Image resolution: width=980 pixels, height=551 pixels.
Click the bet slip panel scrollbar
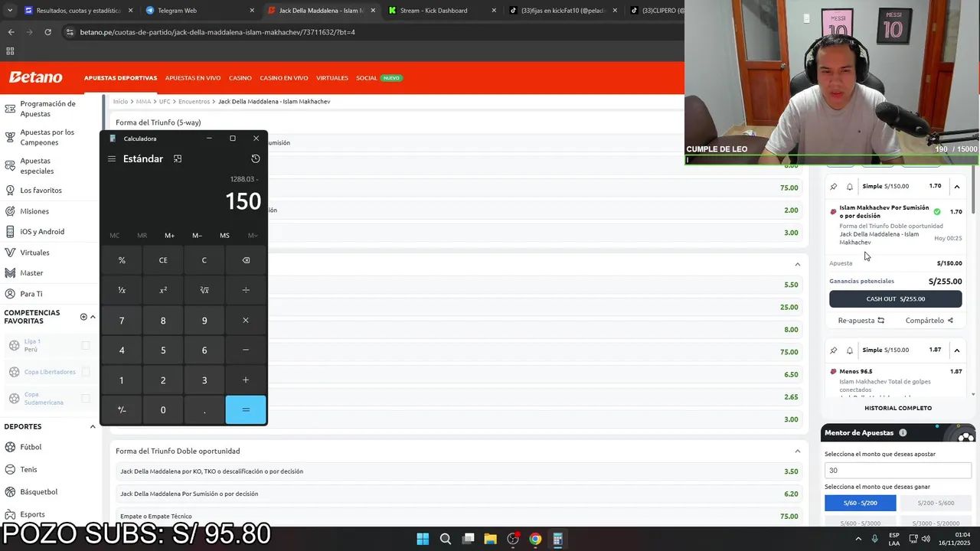click(974, 191)
